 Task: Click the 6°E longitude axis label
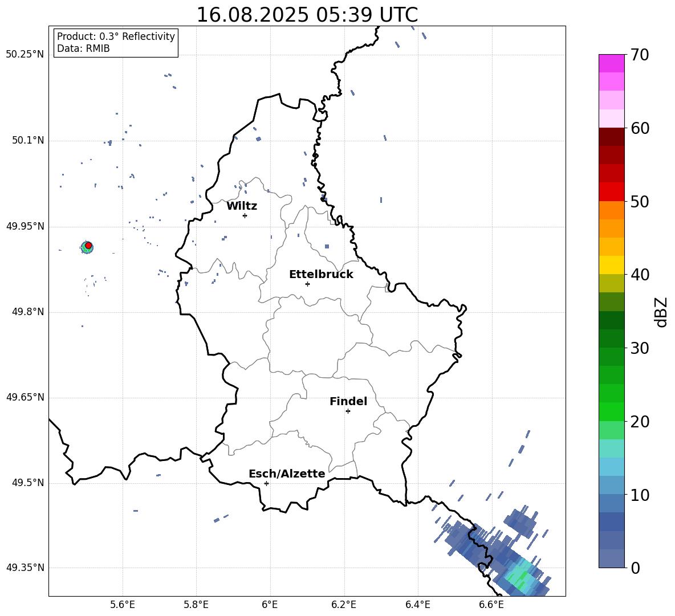(x=270, y=605)
